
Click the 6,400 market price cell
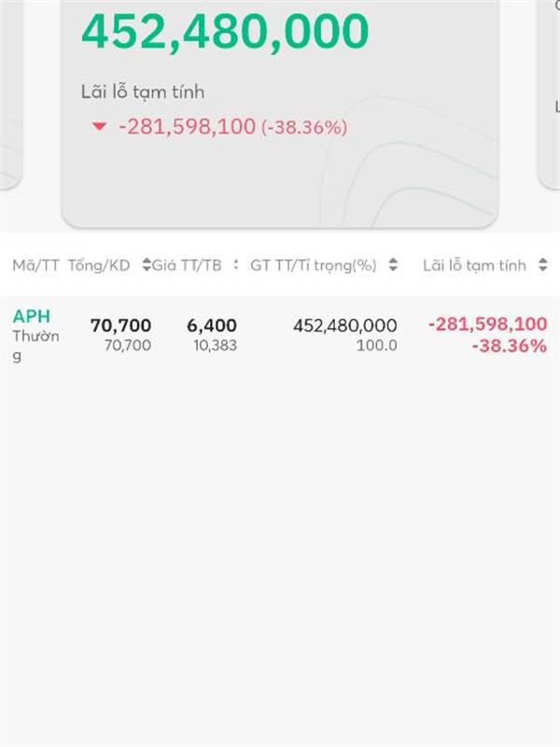click(x=212, y=325)
